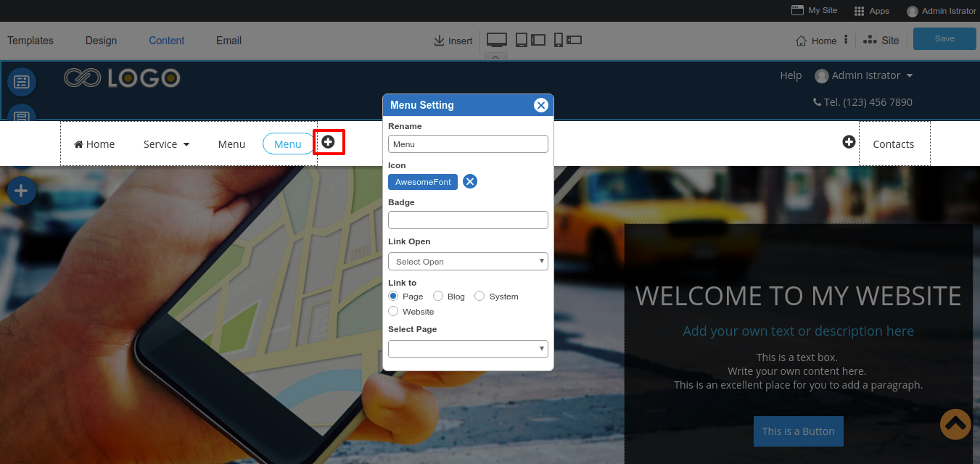Viewport: 980px width, 464px height.
Task: Switch to desktop preview
Action: click(x=497, y=40)
